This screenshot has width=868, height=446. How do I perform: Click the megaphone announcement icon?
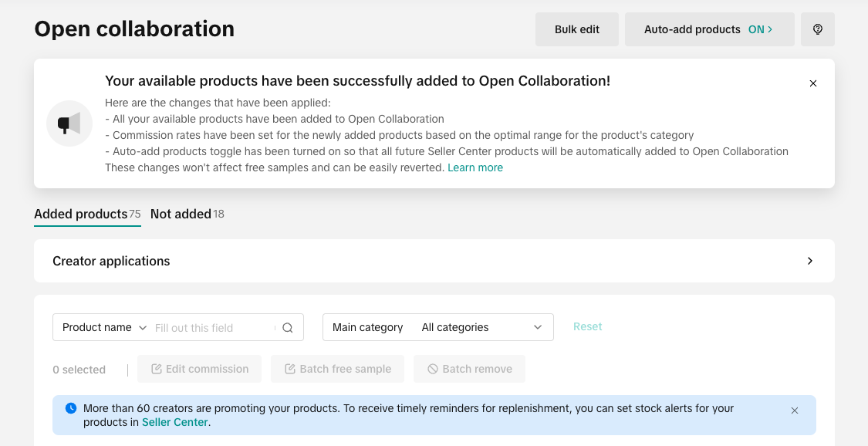click(69, 123)
